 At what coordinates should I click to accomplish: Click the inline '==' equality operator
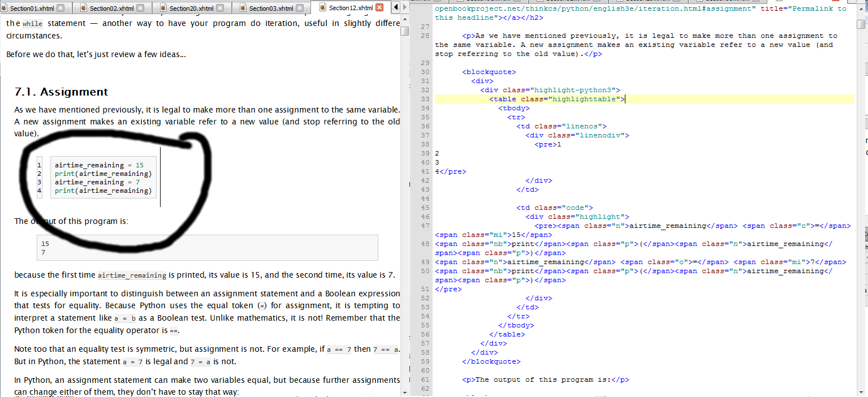point(174,331)
